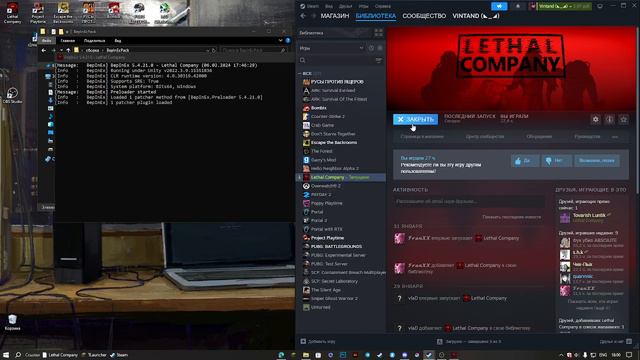640x360 pixels.
Task: Open the Справка menu in Steam
Action: pos(382,6)
